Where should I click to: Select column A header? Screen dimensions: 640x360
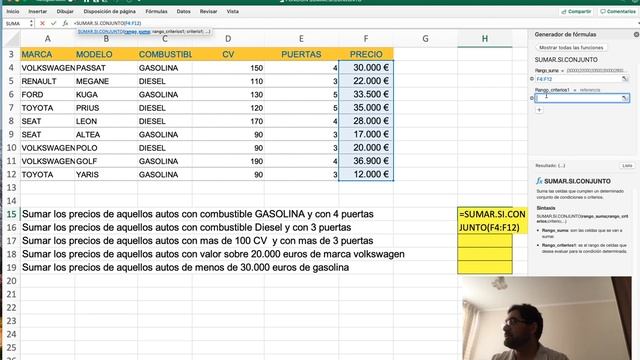47,39
